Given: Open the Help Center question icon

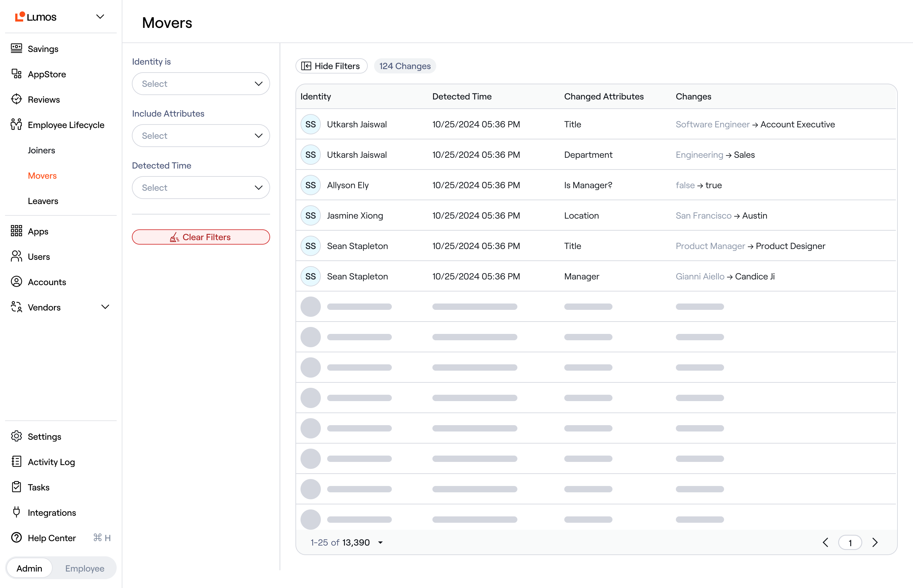Looking at the screenshot, I should 16,538.
